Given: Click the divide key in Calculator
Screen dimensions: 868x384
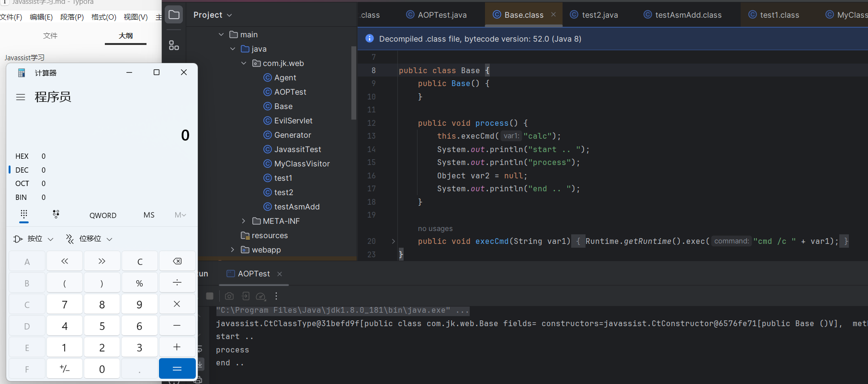Looking at the screenshot, I should click(x=177, y=283).
